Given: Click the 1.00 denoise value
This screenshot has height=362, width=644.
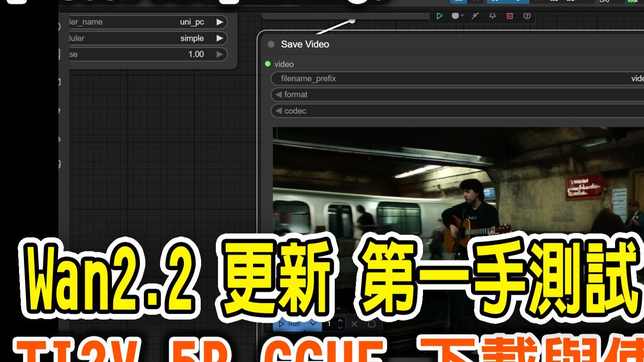Looking at the screenshot, I should 196,54.
